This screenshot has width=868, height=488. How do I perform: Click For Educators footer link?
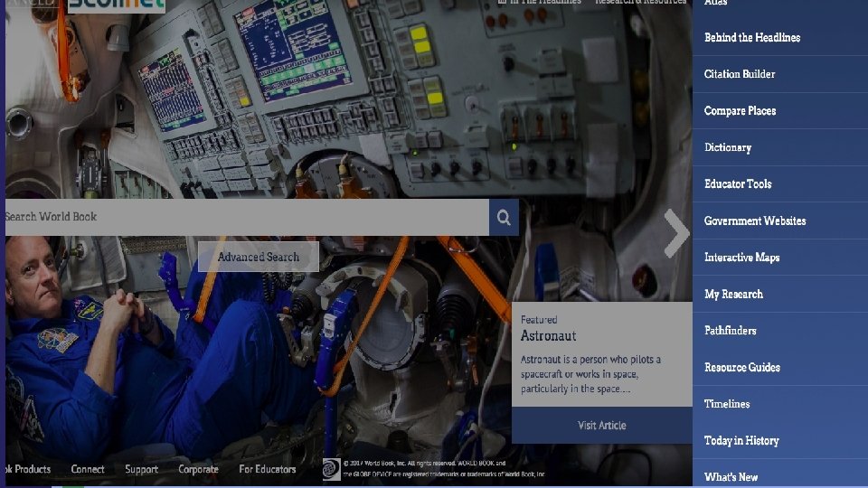268,469
